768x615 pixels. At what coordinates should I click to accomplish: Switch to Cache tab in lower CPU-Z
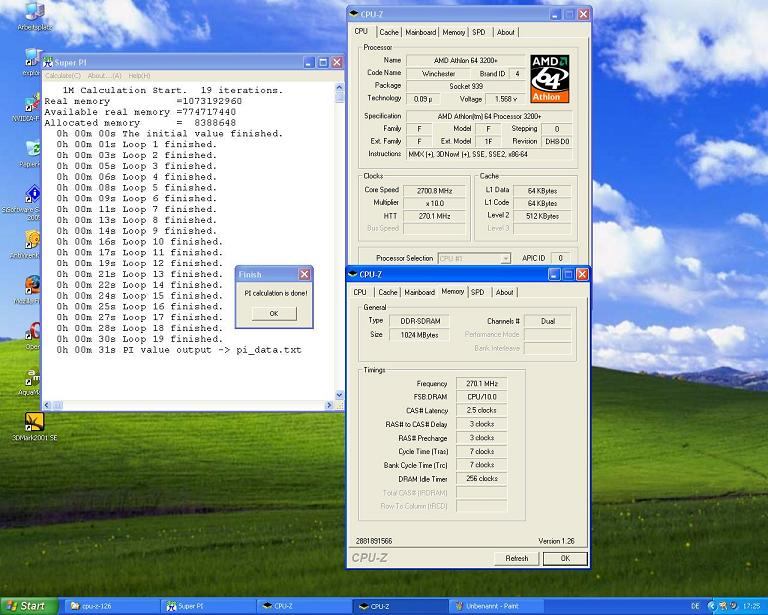(387, 292)
